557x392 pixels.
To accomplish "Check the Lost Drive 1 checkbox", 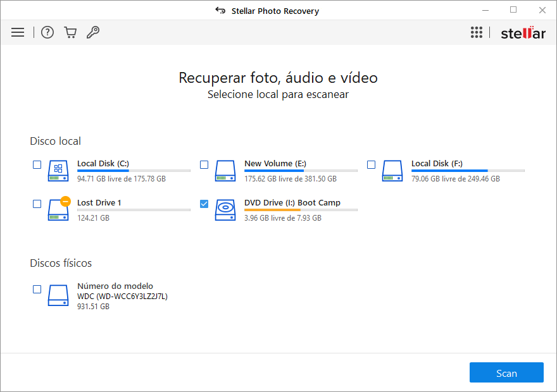I will (x=37, y=204).
